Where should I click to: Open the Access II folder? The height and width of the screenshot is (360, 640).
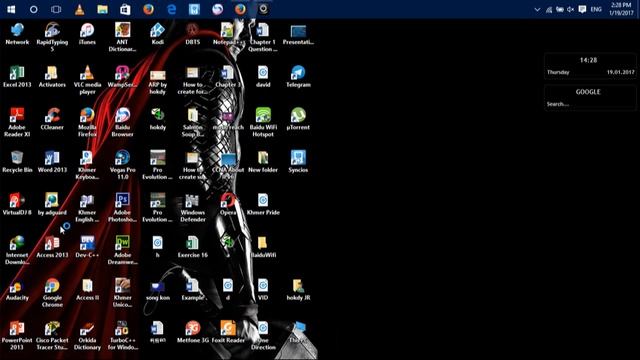87,289
